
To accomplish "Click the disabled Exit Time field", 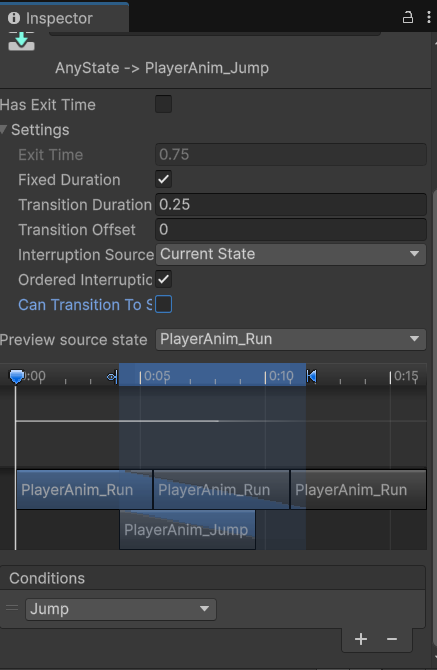I will 291,154.
